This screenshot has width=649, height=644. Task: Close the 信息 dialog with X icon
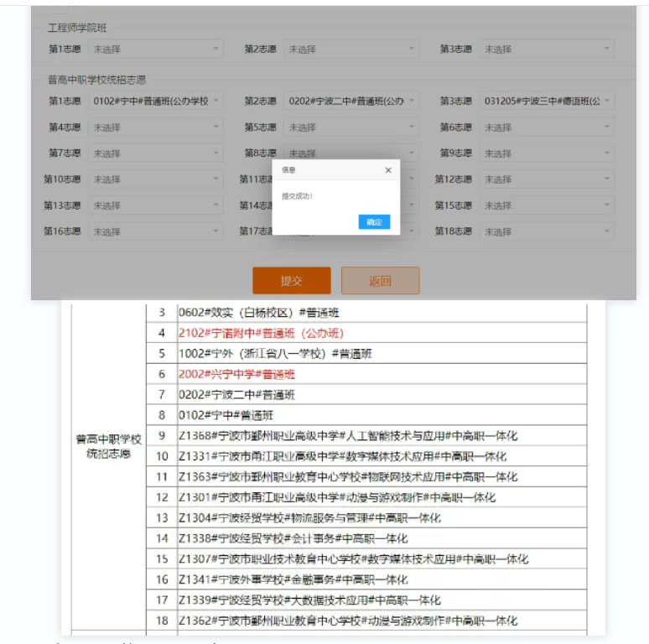[387, 170]
